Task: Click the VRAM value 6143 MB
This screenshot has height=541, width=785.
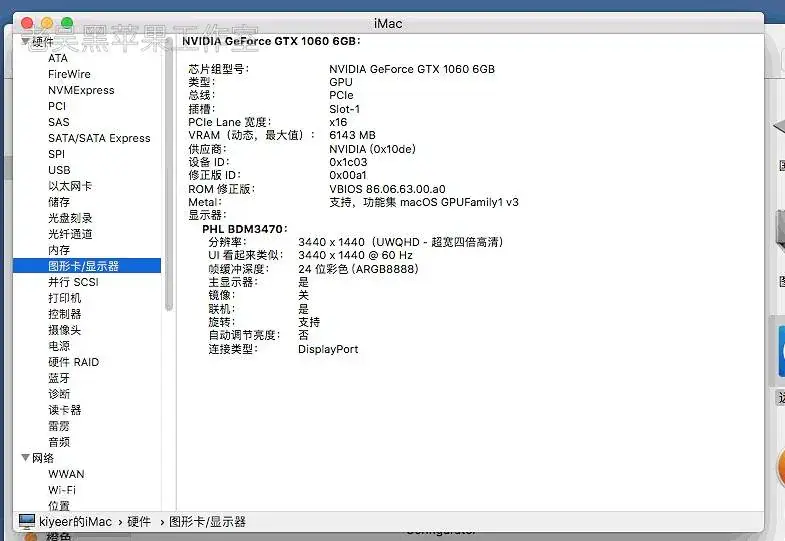Action: coord(352,135)
